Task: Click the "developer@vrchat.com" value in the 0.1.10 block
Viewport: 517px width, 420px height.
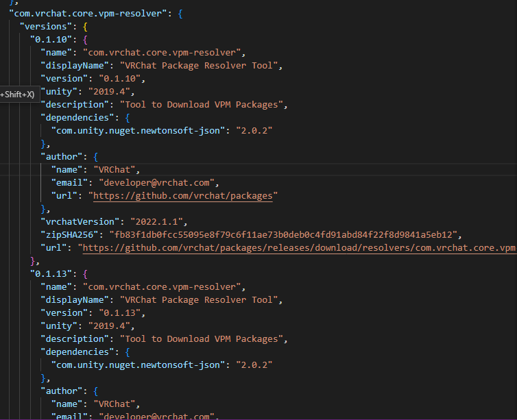Action: point(156,183)
